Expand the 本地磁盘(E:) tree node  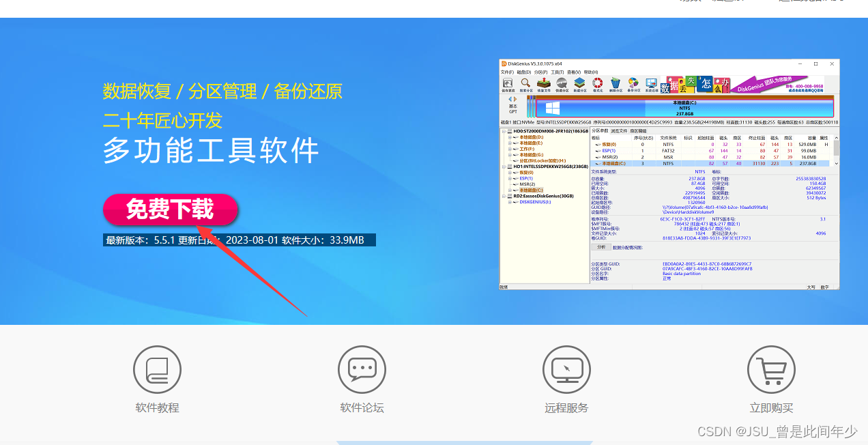[510, 143]
